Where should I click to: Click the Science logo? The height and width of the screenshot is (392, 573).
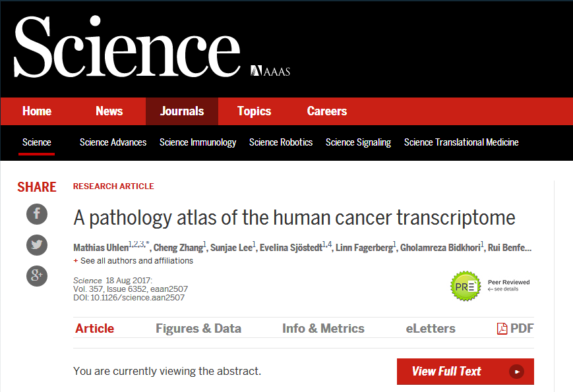click(127, 47)
